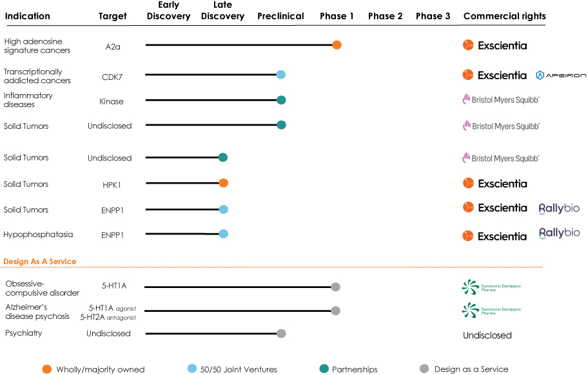Click Sumitomo logo in Alzheimer's disease psychosis row

[492, 311]
